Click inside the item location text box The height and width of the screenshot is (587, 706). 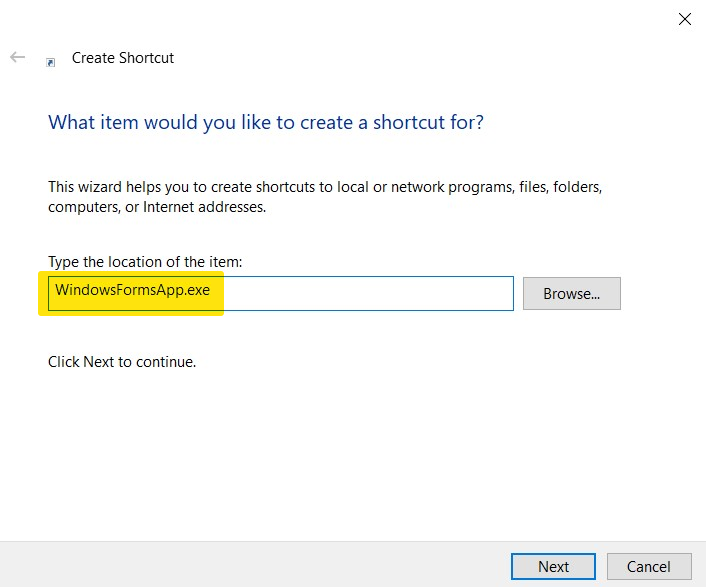point(281,294)
